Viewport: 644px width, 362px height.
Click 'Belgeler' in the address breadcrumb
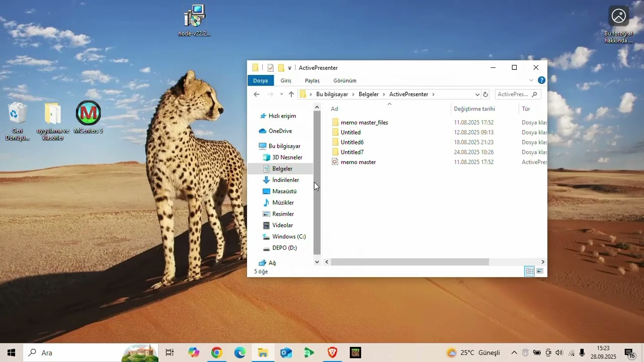[369, 94]
